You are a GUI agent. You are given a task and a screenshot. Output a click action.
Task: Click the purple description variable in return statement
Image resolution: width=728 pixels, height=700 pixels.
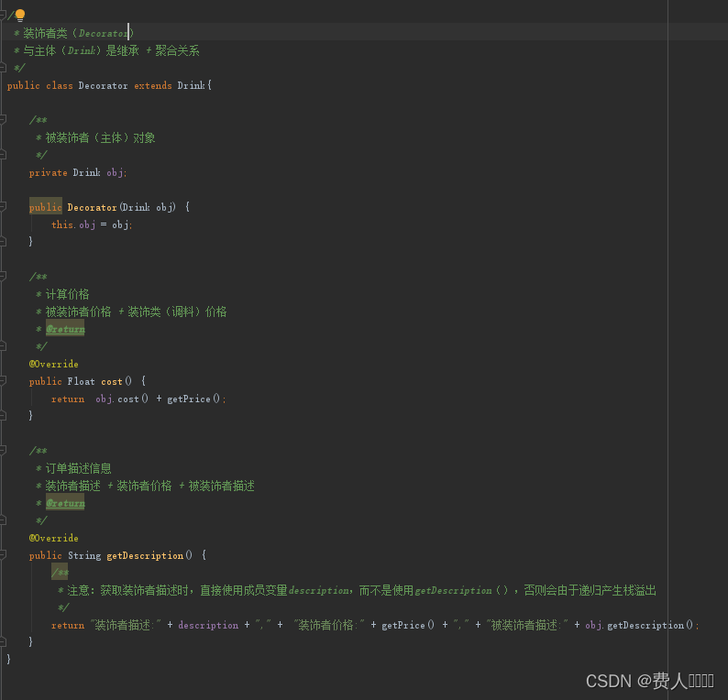(208, 625)
